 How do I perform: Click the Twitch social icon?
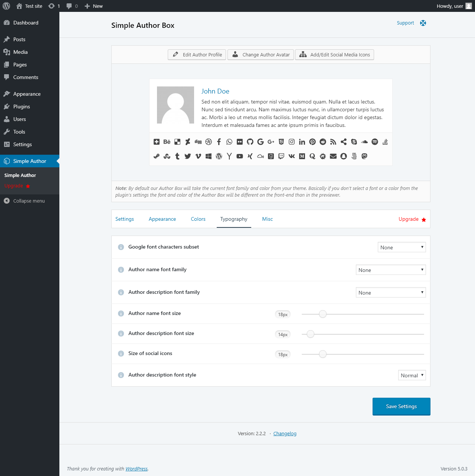coord(281,156)
